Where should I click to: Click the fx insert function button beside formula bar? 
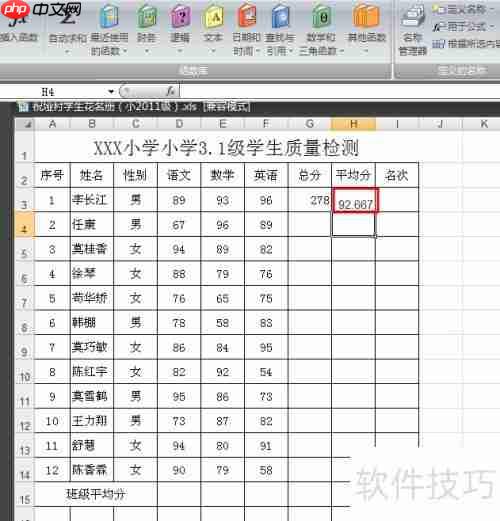click(171, 91)
